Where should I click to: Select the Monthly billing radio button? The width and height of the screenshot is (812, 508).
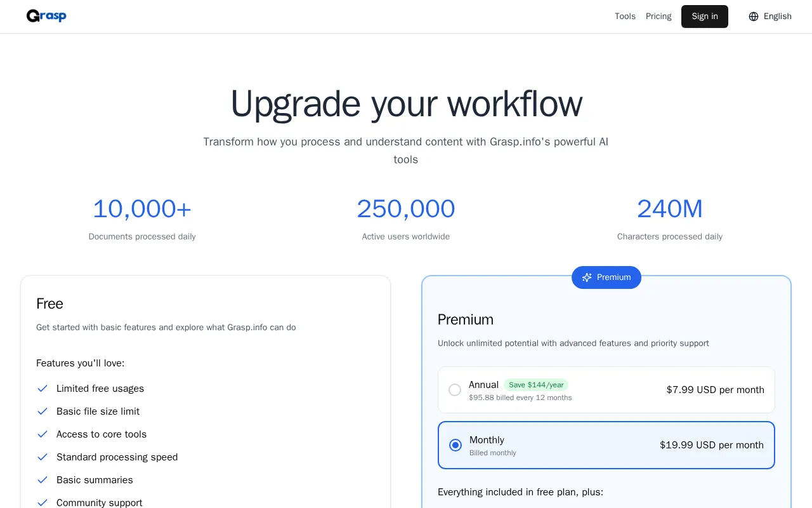(455, 445)
